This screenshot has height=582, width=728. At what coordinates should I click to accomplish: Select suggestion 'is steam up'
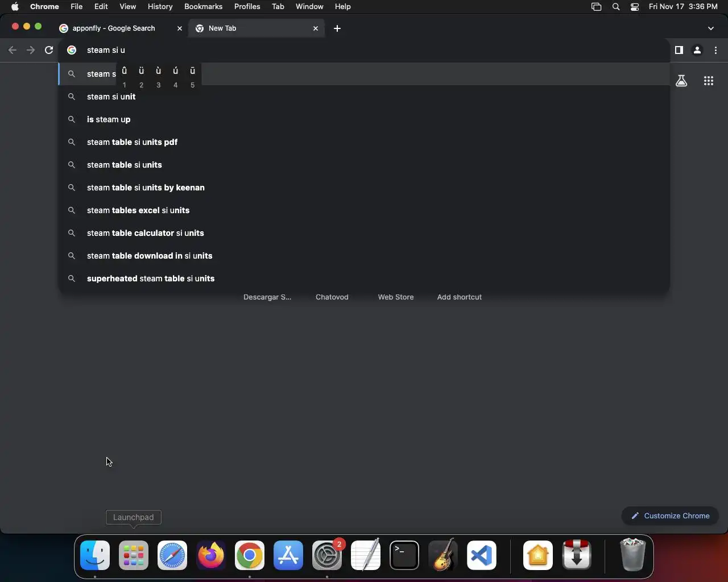[364, 119]
